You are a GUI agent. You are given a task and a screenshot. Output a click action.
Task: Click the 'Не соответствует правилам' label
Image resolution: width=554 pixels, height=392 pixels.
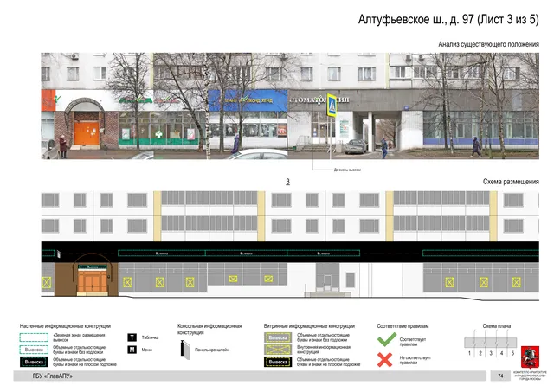click(x=415, y=360)
